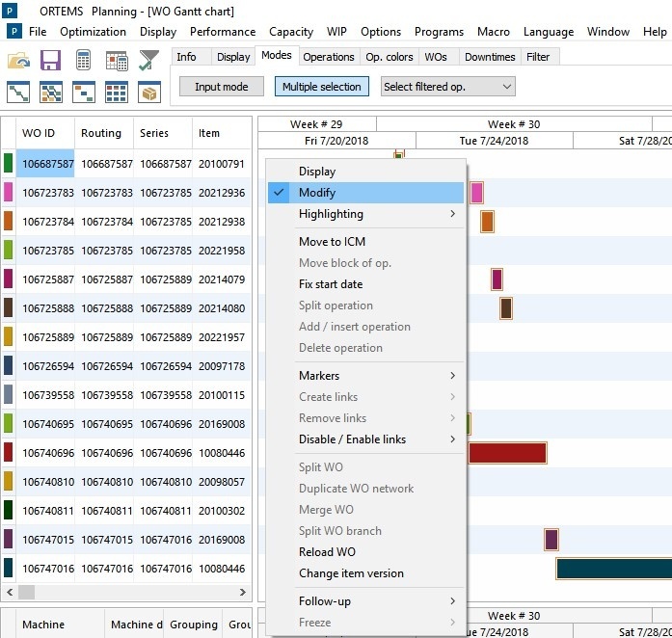
Task: Expand the Highlighting submenu
Action: (365, 214)
